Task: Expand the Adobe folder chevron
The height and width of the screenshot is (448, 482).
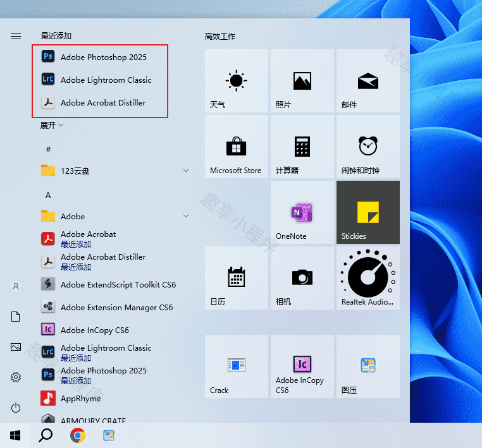Action: 186,216
